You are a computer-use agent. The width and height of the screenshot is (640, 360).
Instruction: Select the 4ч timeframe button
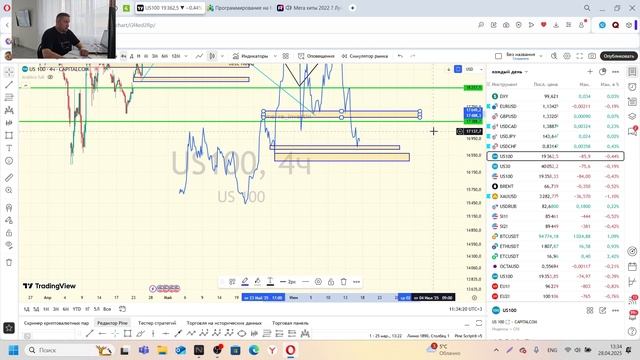tap(123, 56)
